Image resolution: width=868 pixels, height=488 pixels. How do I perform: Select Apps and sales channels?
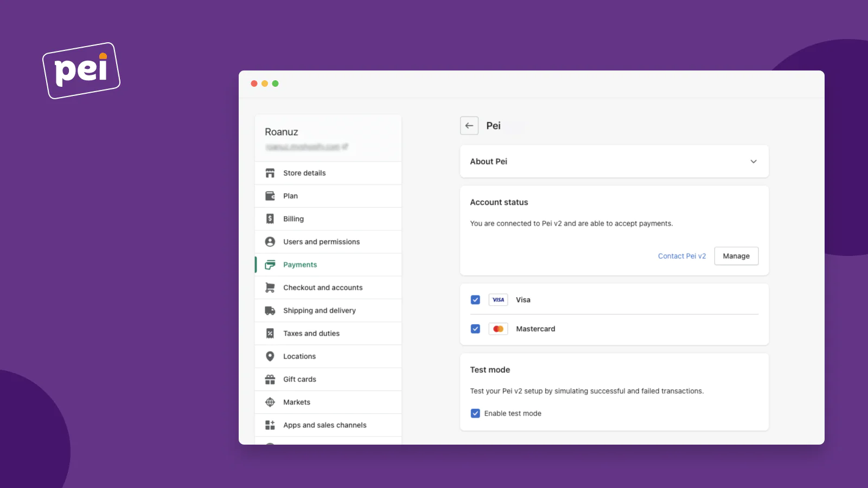(x=324, y=425)
